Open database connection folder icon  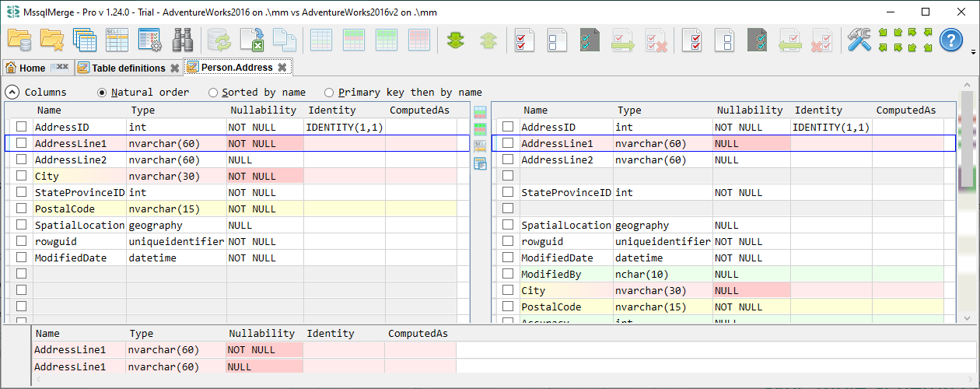[19, 40]
